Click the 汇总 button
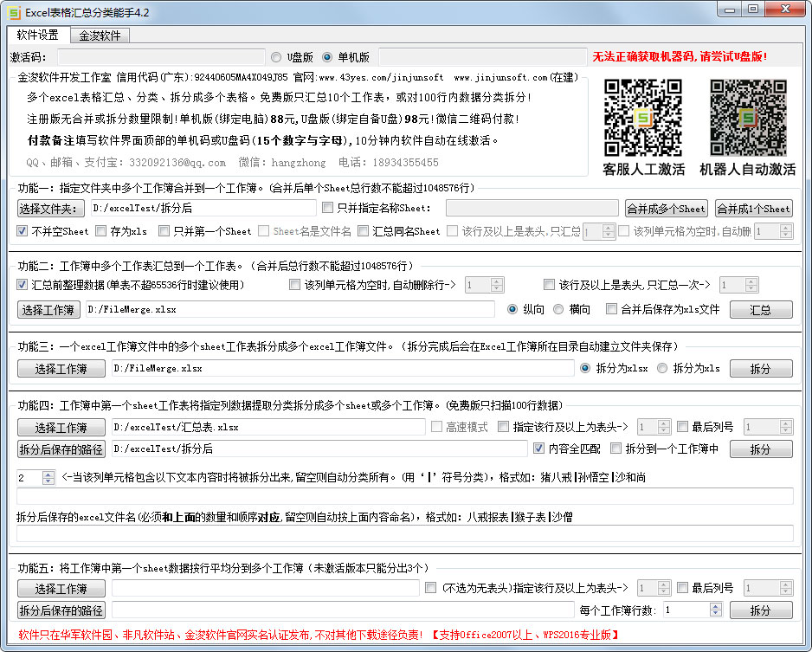Image resolution: width=812 pixels, height=652 pixels. tap(760, 310)
